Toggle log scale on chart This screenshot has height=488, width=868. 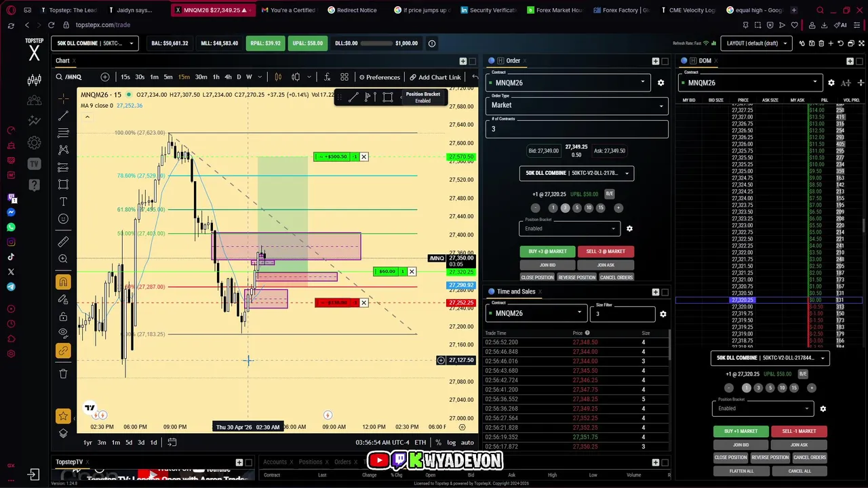coord(451,443)
